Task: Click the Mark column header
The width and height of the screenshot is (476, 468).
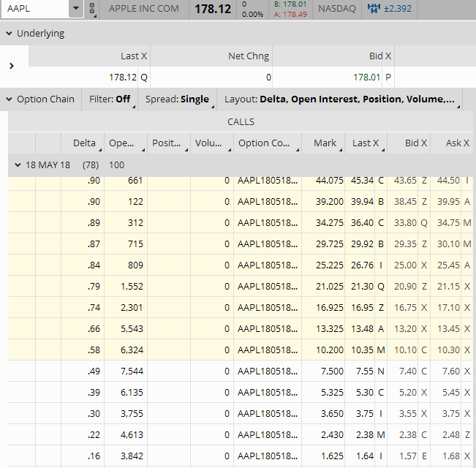Action: click(323, 143)
